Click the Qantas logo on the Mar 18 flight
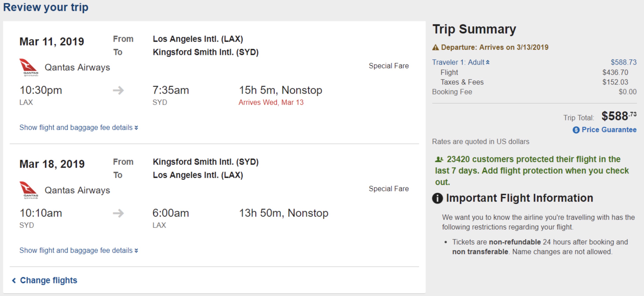Viewport: 644px width, 296px height. tap(29, 190)
